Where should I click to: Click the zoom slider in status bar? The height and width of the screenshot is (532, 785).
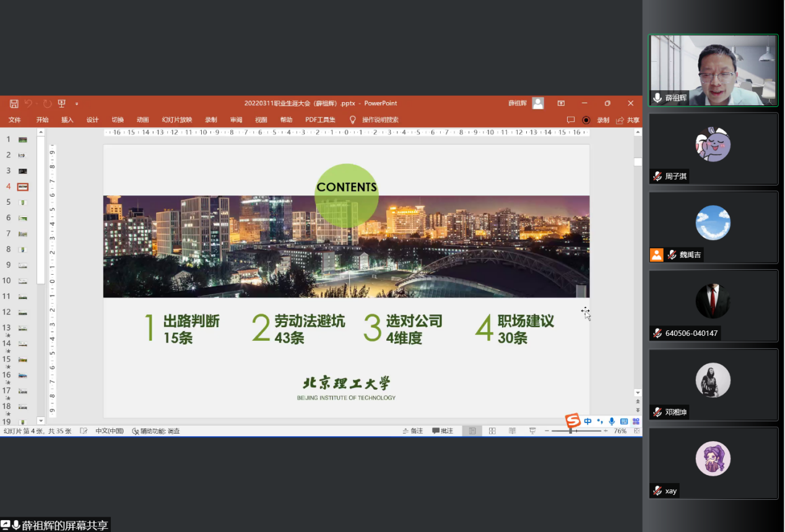point(570,431)
